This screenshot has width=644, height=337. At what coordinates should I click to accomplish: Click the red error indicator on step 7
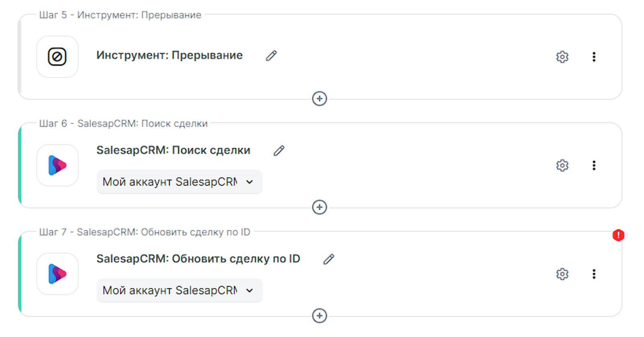(618, 235)
